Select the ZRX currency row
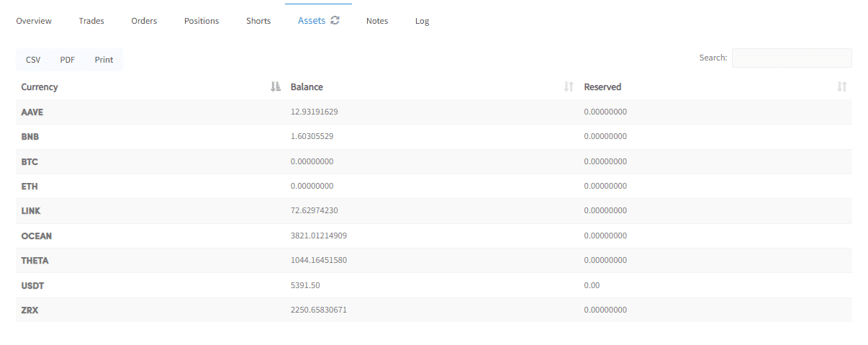Screen dimensions: 868x345 click(x=434, y=310)
